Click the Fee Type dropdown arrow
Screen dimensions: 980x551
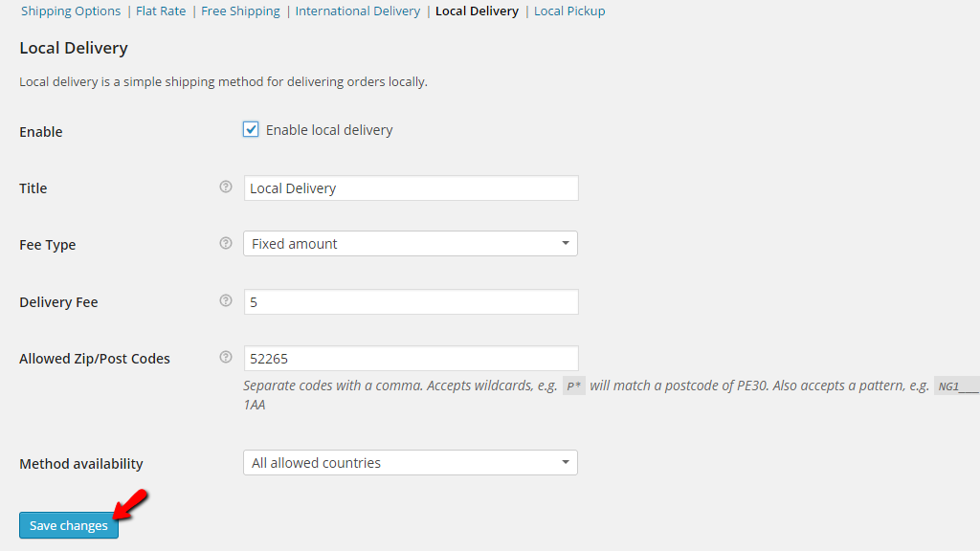(x=567, y=243)
